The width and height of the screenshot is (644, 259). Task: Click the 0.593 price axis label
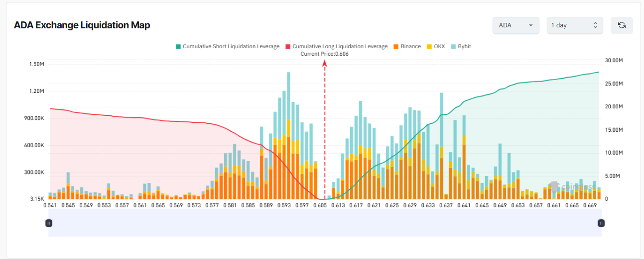pos(284,205)
